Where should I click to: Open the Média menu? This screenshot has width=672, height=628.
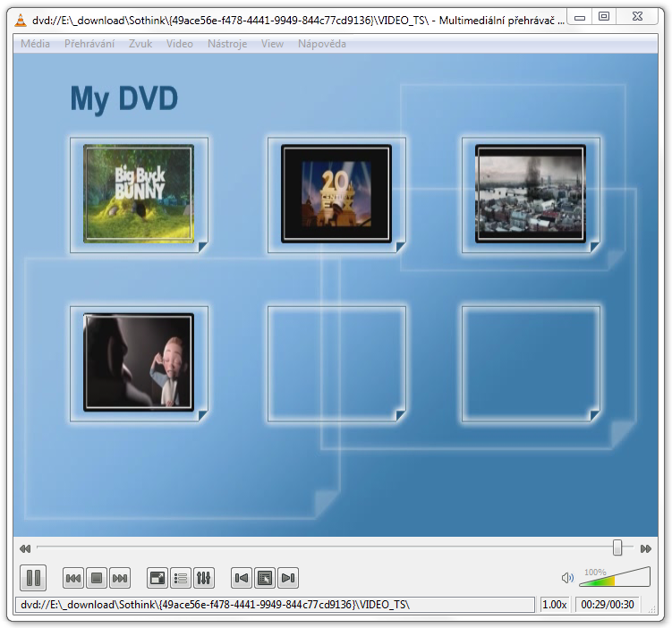click(35, 44)
